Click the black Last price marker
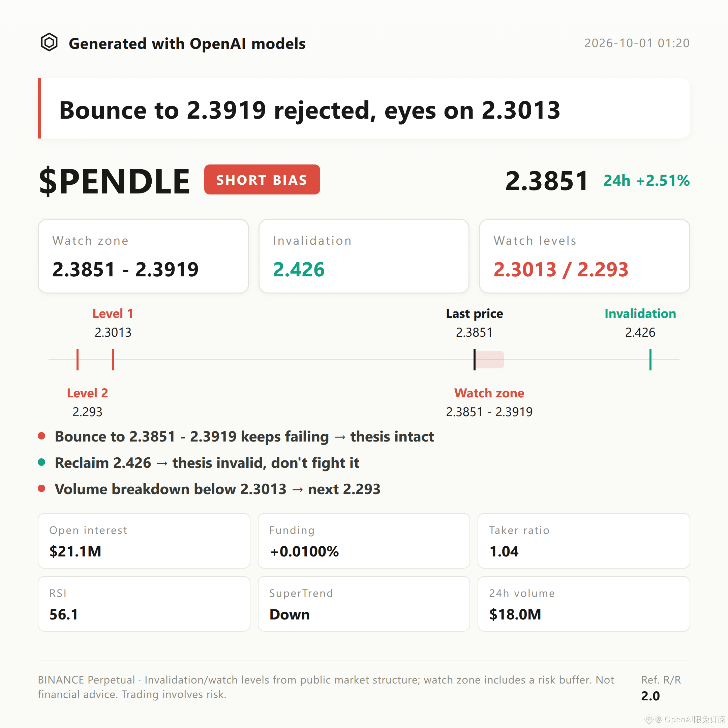This screenshot has width=728, height=728. coord(475,360)
